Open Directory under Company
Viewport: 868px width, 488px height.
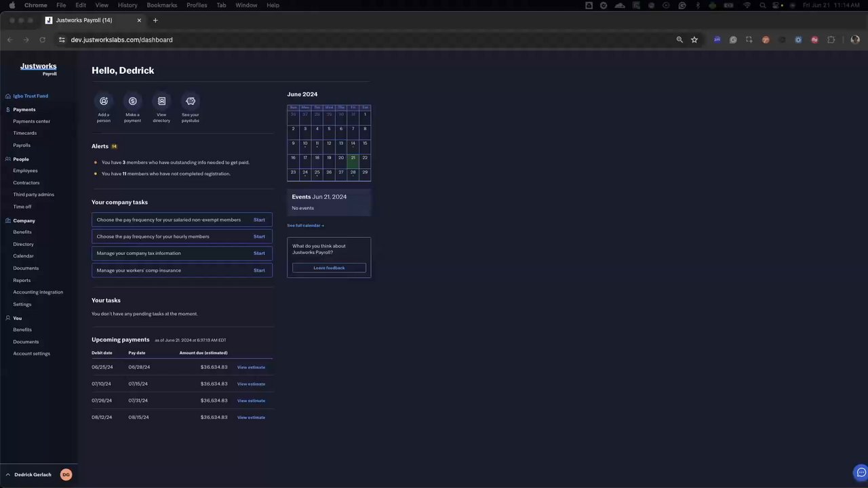pyautogui.click(x=23, y=244)
